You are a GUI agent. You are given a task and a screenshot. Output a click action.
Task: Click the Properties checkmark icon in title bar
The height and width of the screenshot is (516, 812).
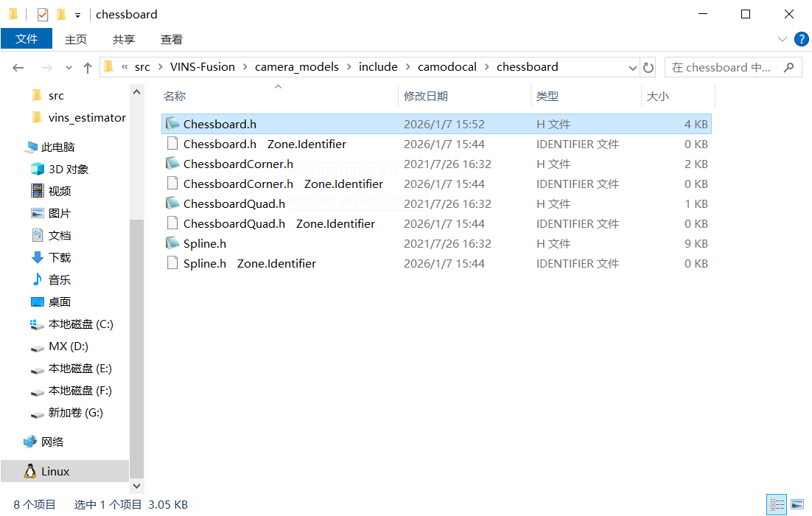(43, 15)
